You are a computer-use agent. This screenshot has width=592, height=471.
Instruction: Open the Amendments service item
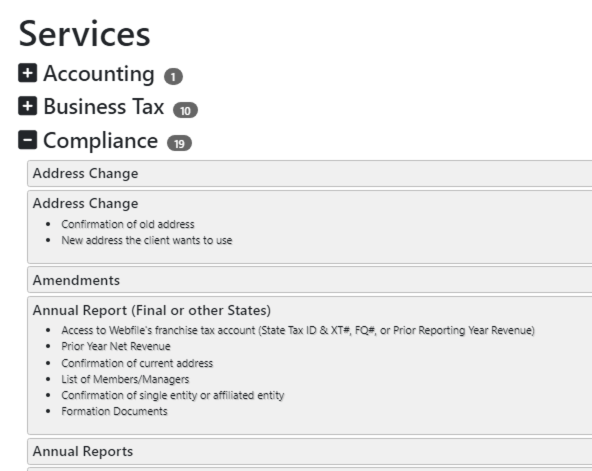click(x=310, y=280)
